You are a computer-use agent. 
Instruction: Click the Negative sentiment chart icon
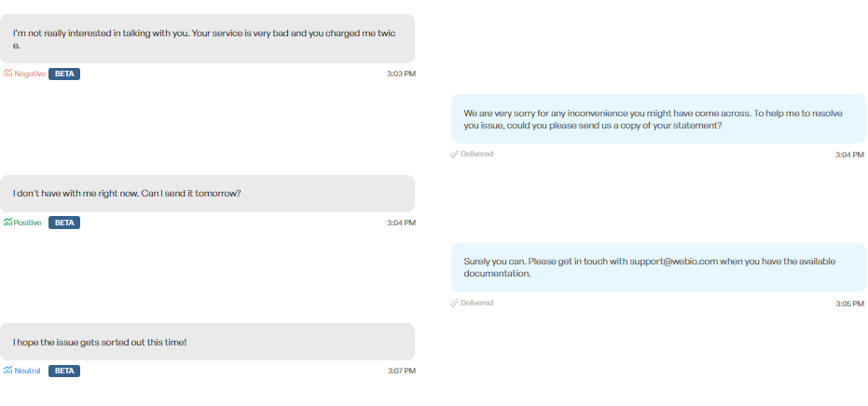pyautogui.click(x=7, y=74)
